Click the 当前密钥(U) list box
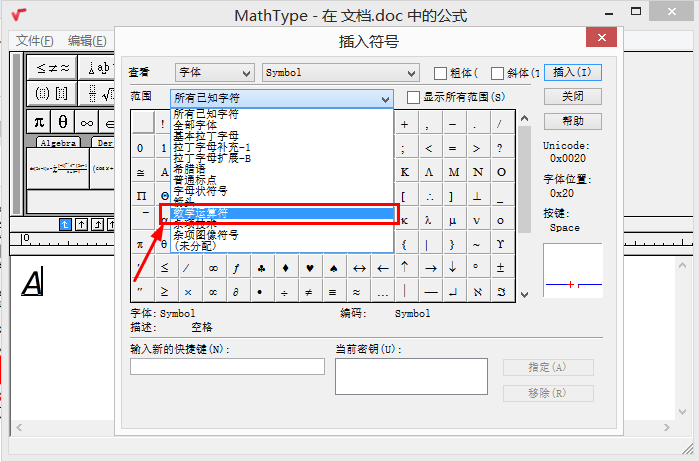Viewport: 699px width, 462px height. pyautogui.click(x=411, y=376)
